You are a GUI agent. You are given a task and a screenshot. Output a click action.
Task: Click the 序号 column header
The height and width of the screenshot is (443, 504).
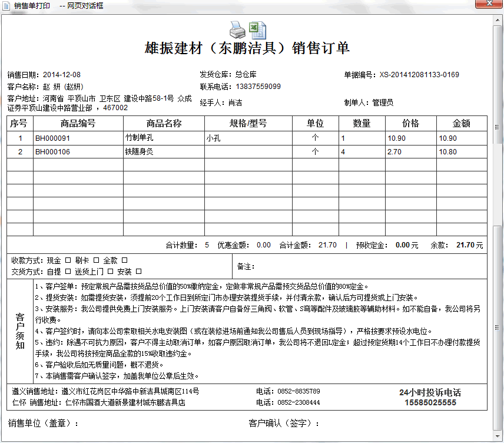[x=19, y=123]
